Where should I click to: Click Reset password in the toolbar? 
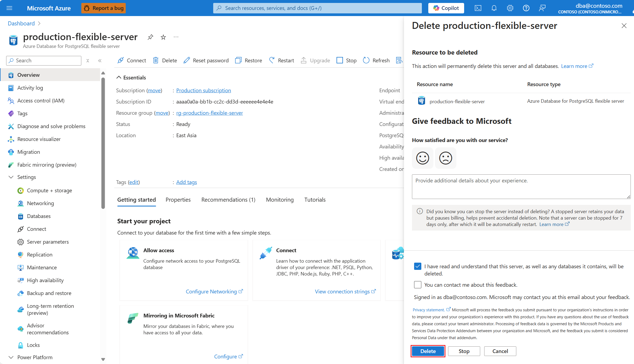(x=206, y=60)
